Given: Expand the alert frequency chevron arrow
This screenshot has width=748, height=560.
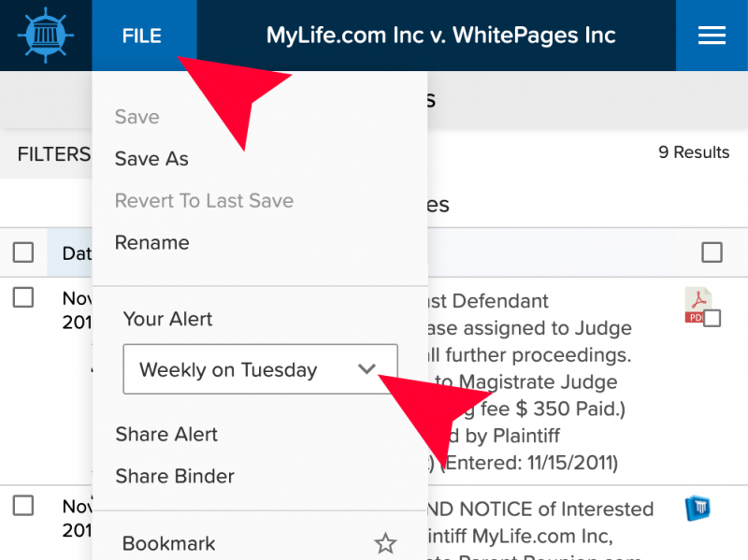Looking at the screenshot, I should click(367, 369).
